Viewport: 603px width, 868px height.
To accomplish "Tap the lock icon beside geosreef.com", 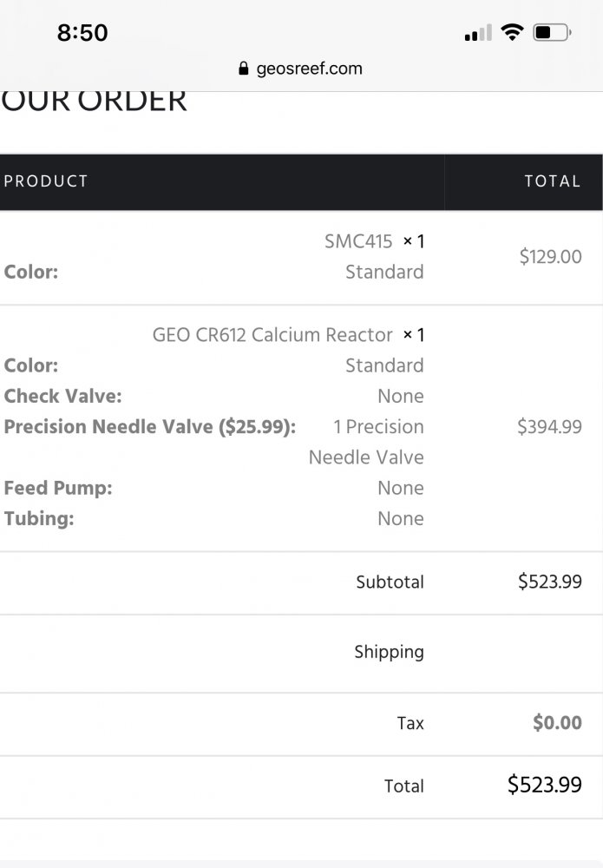I will click(x=243, y=69).
